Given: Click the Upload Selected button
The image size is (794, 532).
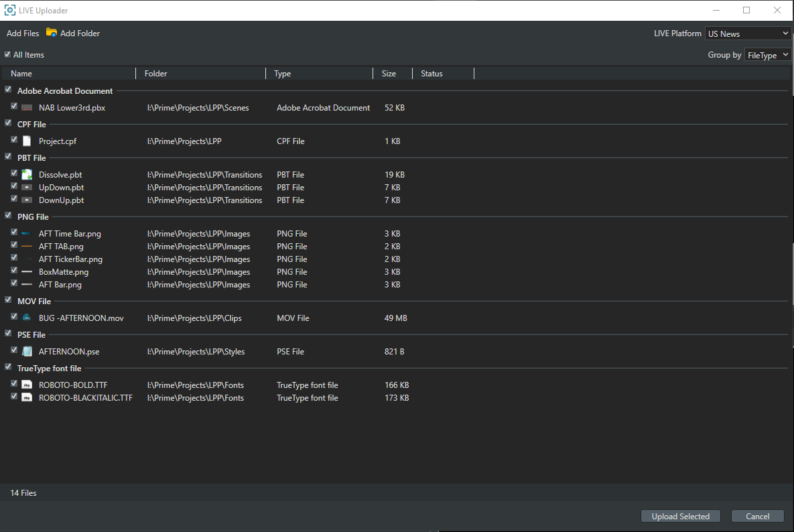Looking at the screenshot, I should 680,516.
